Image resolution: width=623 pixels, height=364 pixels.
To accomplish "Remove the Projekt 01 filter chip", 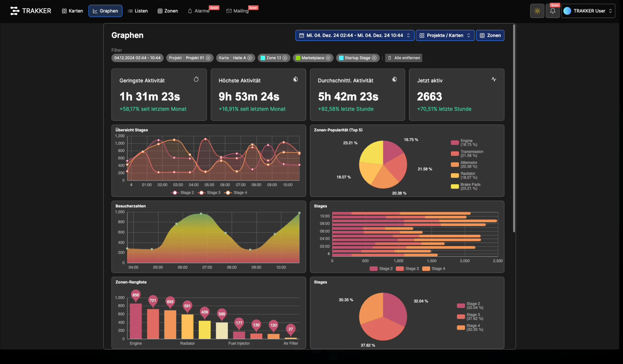I will pos(208,58).
